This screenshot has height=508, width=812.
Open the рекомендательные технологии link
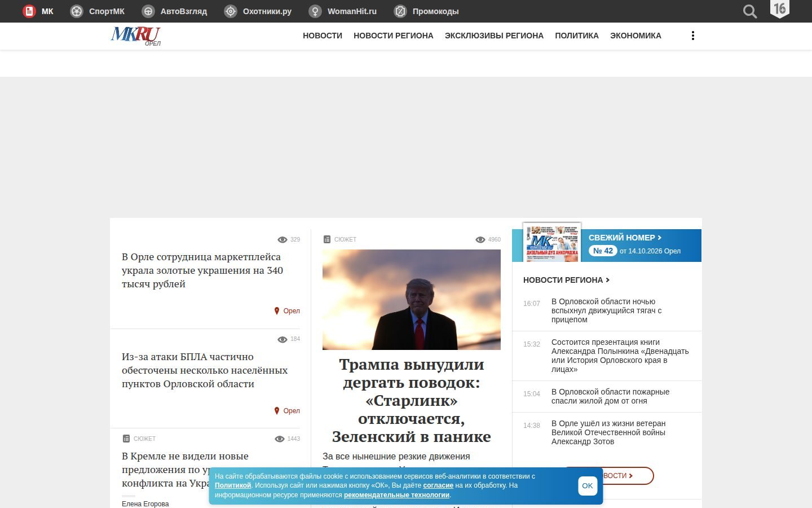pos(397,495)
